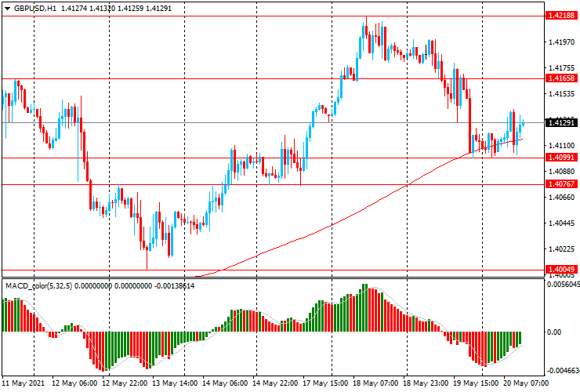Image resolution: width=580 pixels, height=392 pixels.
Task: Click the 13 May 14:00 time label
Action: pyautogui.click(x=175, y=383)
